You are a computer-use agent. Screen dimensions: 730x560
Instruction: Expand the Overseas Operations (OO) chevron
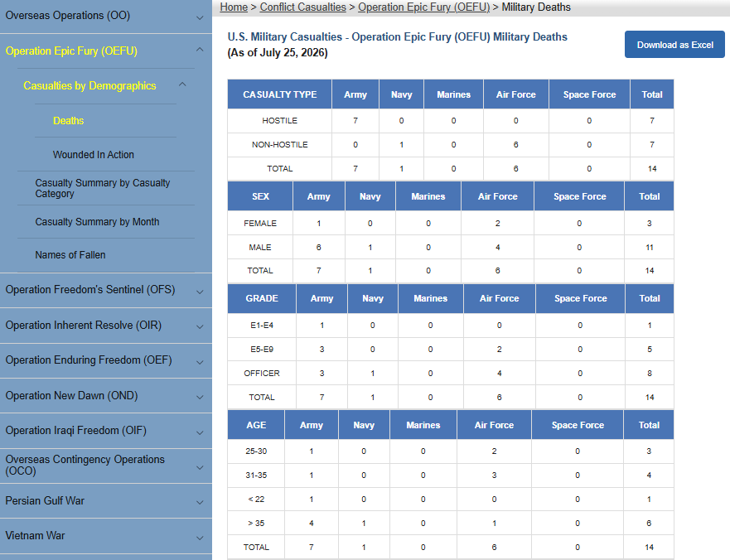(200, 17)
